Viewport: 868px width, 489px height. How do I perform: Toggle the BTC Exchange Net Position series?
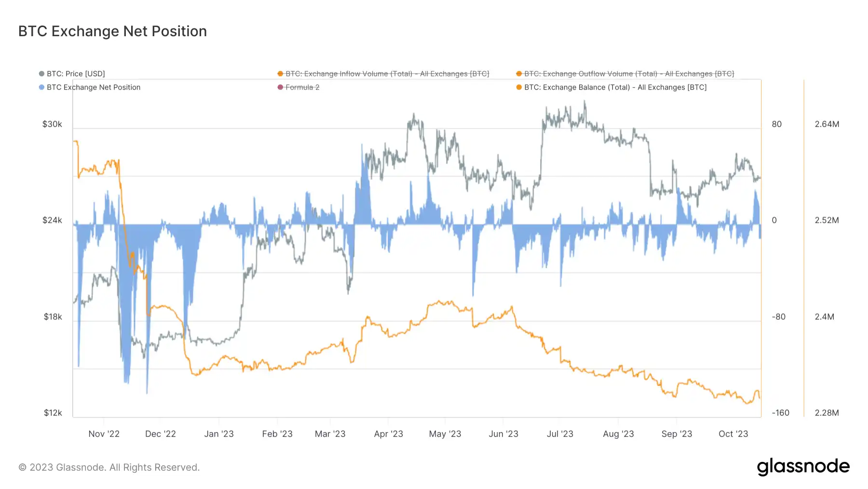[x=94, y=87]
